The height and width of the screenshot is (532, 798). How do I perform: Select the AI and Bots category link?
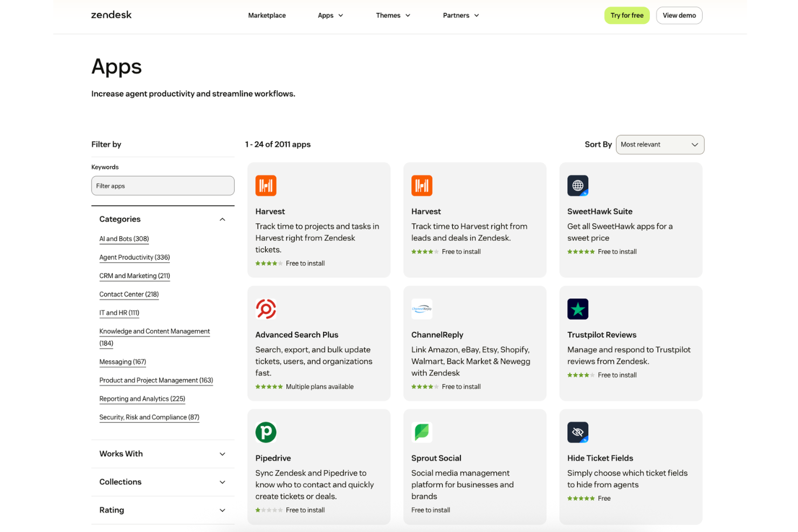pos(124,239)
